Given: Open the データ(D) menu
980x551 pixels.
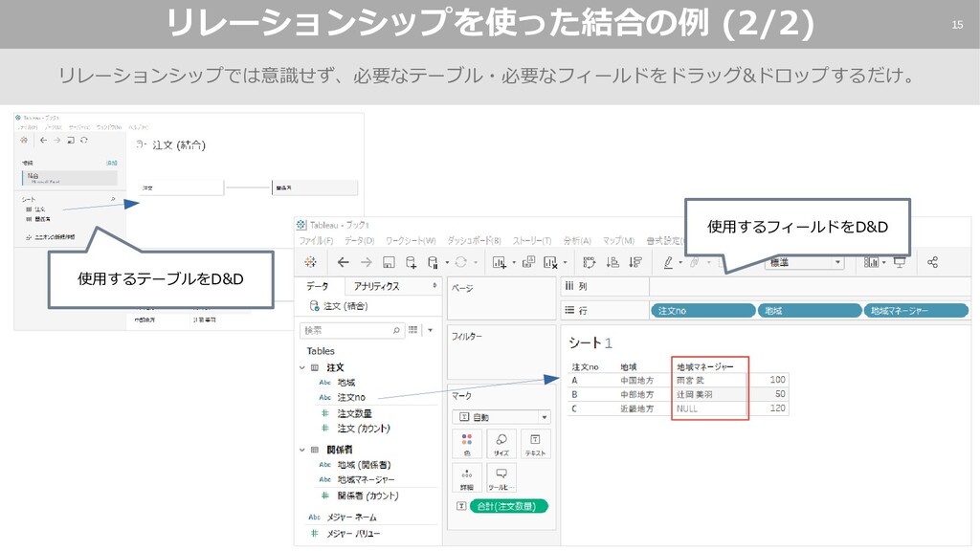Looking at the screenshot, I should [x=360, y=240].
